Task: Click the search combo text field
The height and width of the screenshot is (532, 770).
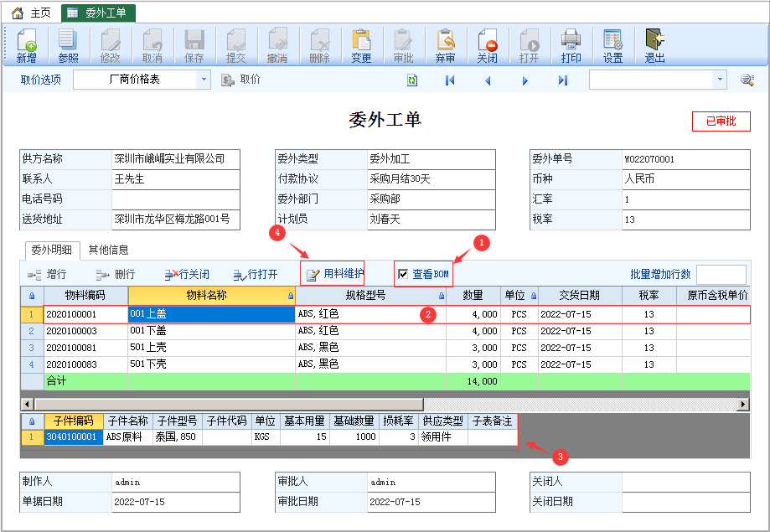Action: click(651, 80)
